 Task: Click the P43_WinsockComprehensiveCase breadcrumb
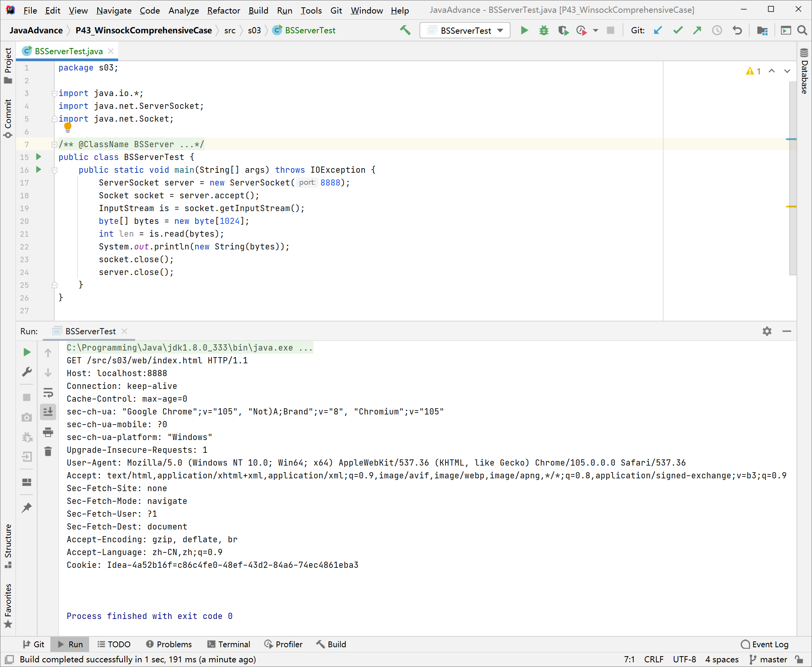click(144, 30)
